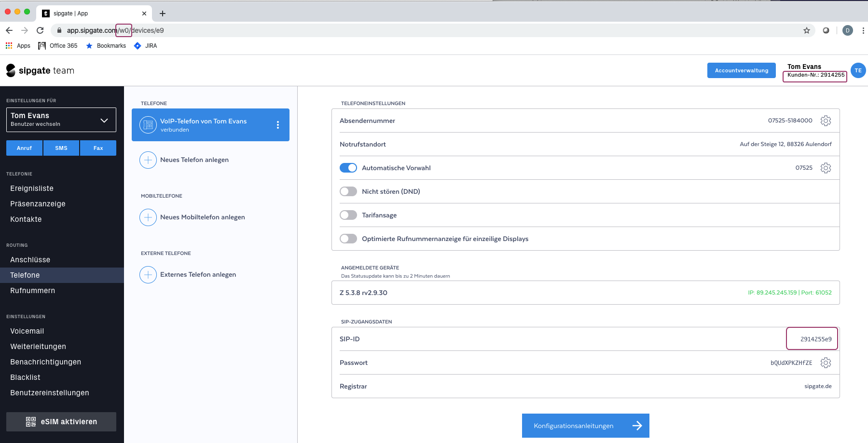This screenshot has width=868, height=443.
Task: Click plus icon for Neues Telefon anlegen
Action: (148, 160)
